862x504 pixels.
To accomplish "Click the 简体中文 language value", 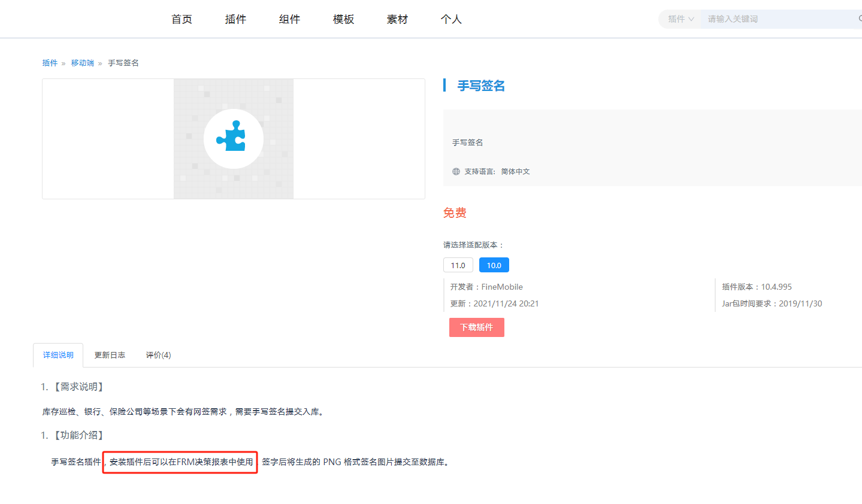I will pyautogui.click(x=515, y=171).
